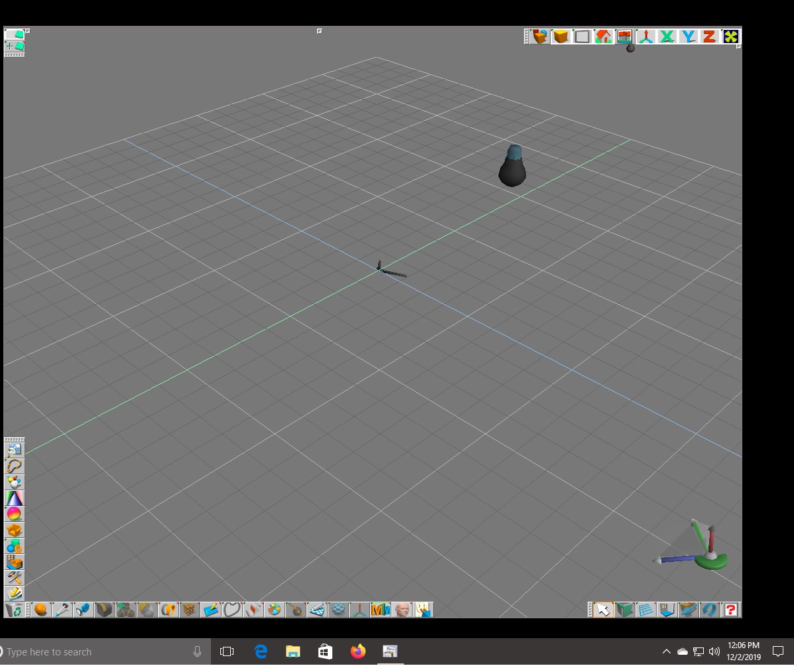794x672 pixels.
Task: Click the recycle bin delete icon
Action: [x=15, y=610]
